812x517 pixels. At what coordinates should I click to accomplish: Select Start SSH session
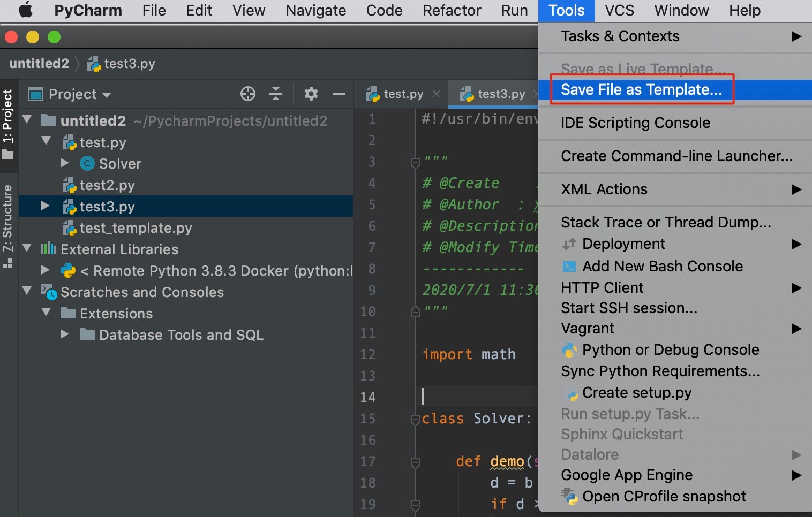pos(675,308)
